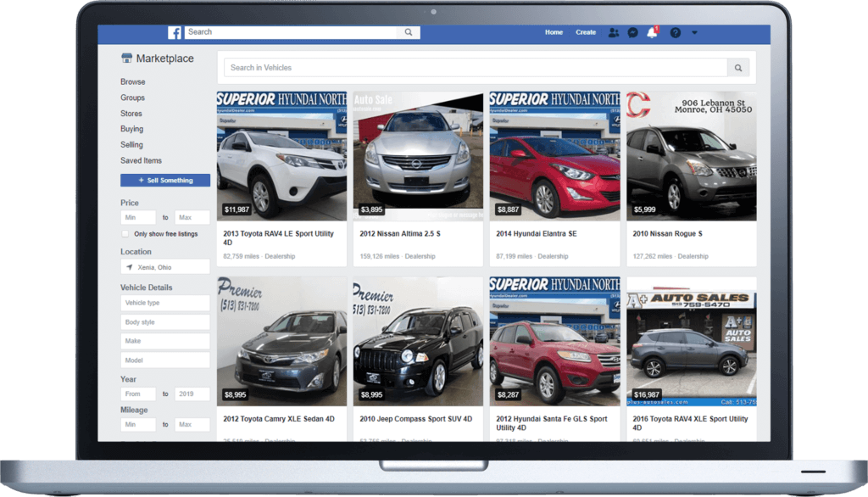Image resolution: width=868 pixels, height=497 pixels.
Task: Focus the Facebook Search field
Action: pyautogui.click(x=292, y=32)
